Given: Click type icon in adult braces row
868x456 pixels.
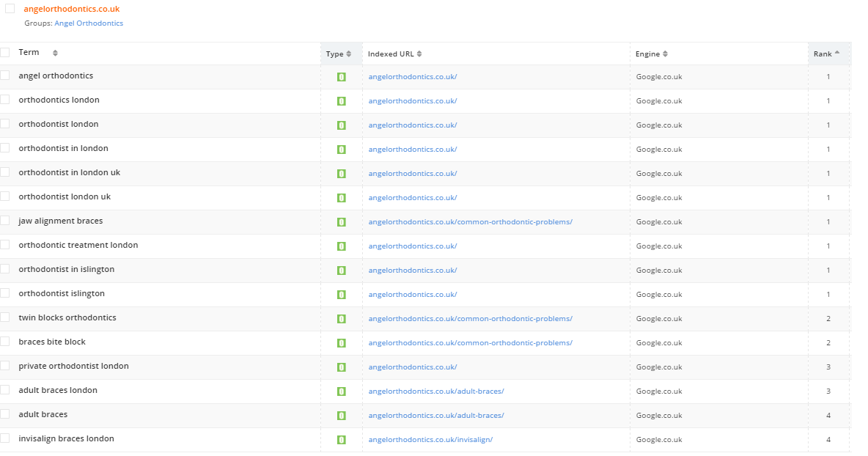Looking at the screenshot, I should pos(341,416).
